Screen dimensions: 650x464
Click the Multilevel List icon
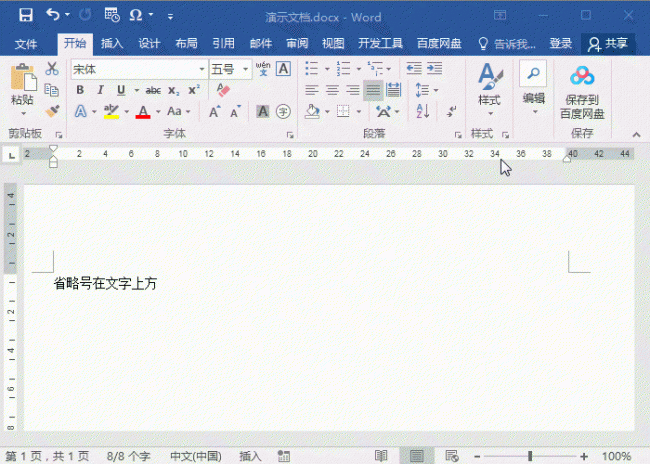coord(376,68)
